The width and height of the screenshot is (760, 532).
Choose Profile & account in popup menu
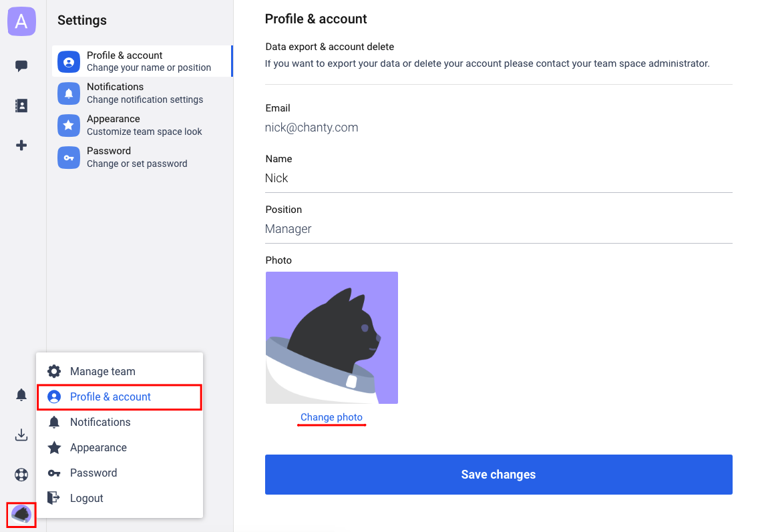(110, 397)
